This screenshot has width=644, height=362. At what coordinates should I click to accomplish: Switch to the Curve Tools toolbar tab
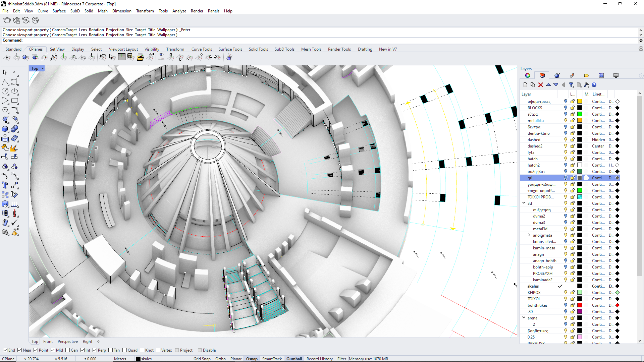(x=202, y=49)
